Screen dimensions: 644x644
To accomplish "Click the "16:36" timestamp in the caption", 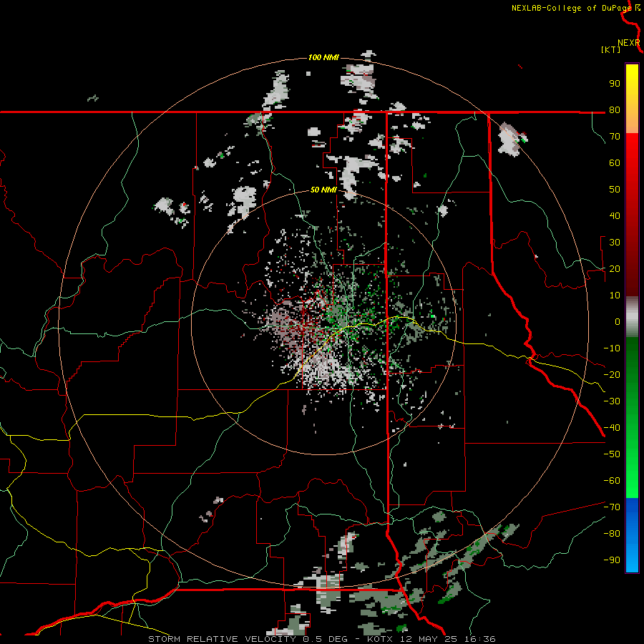I will pyautogui.click(x=480, y=639).
